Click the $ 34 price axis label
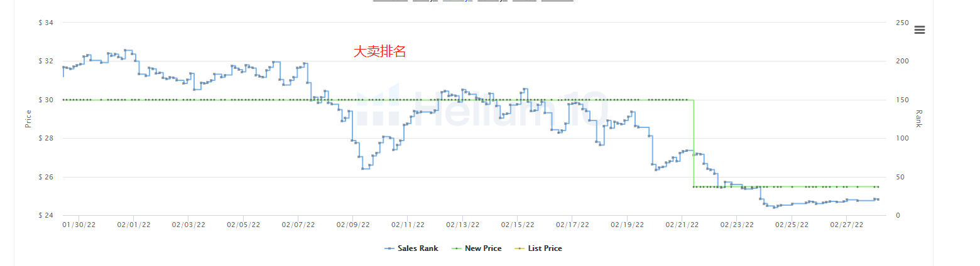This screenshot has height=266, width=980. coord(46,23)
